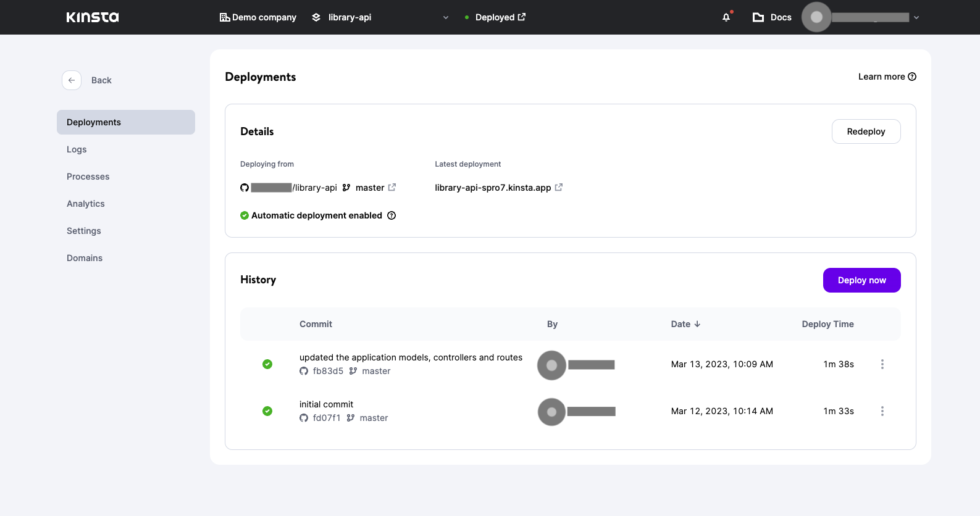Open library-api-spro7.kinsta.app link

[493, 188]
